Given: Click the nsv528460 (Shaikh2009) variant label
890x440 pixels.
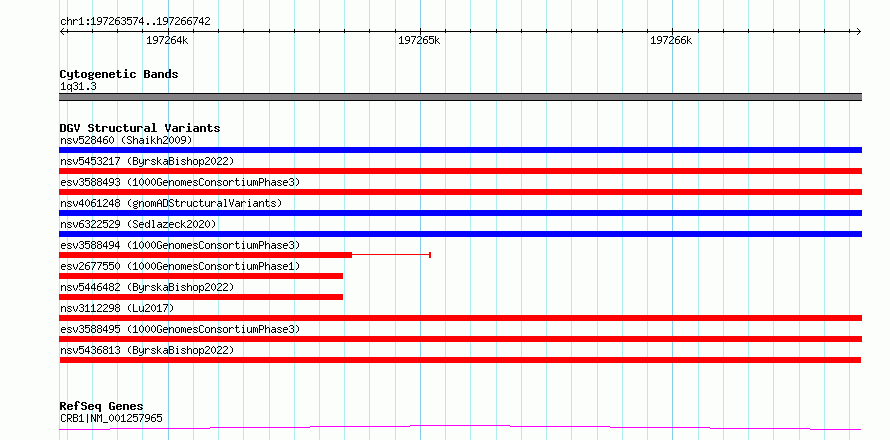Looking at the screenshot, I should 126,140.
